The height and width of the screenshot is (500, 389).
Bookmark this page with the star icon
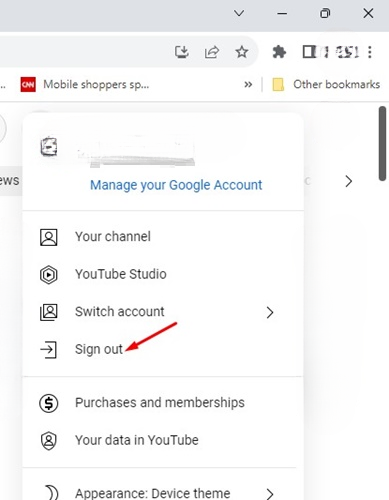pyautogui.click(x=242, y=52)
